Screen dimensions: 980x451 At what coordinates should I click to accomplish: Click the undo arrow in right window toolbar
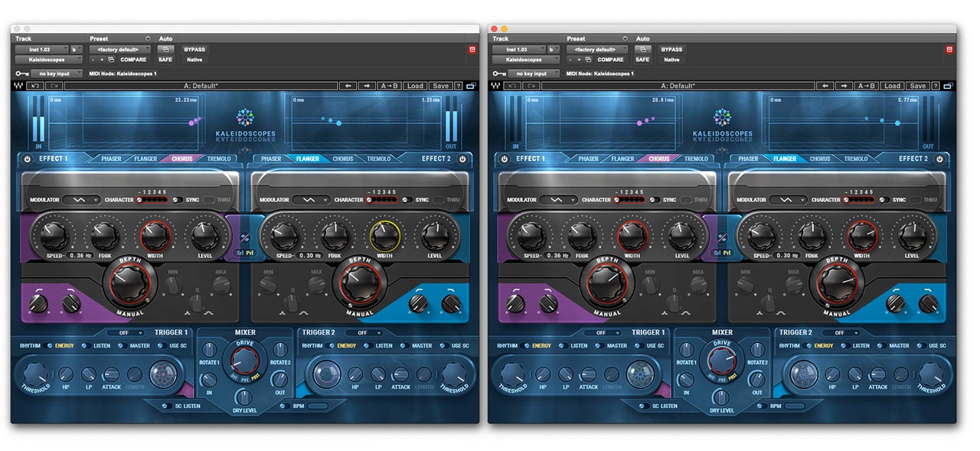[x=511, y=86]
